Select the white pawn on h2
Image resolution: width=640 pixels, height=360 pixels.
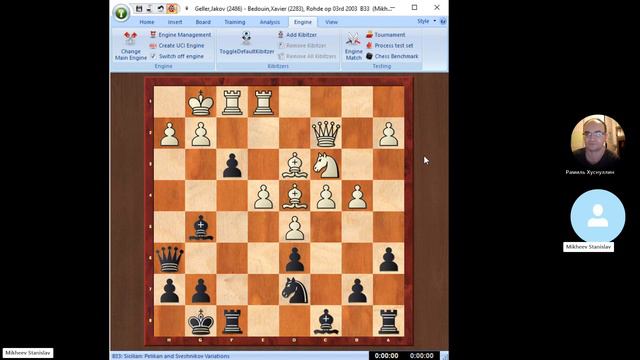tap(169, 133)
